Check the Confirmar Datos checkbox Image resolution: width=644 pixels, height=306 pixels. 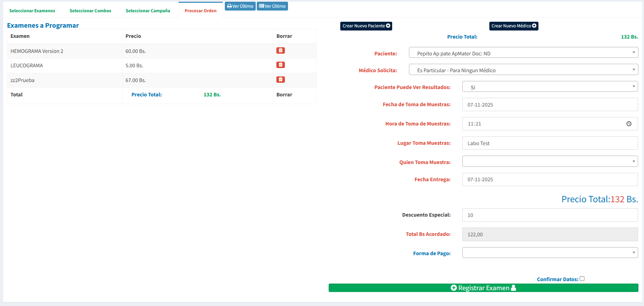582,279
